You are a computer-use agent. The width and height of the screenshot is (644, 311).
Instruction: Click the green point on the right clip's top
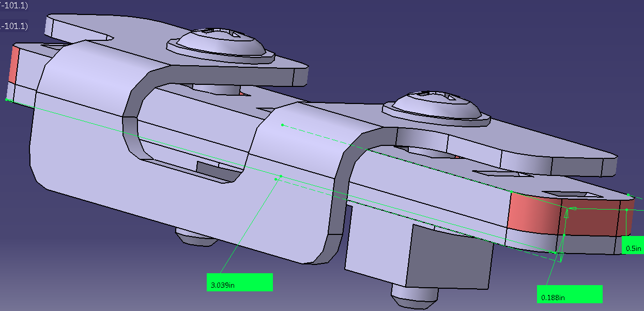282,125
